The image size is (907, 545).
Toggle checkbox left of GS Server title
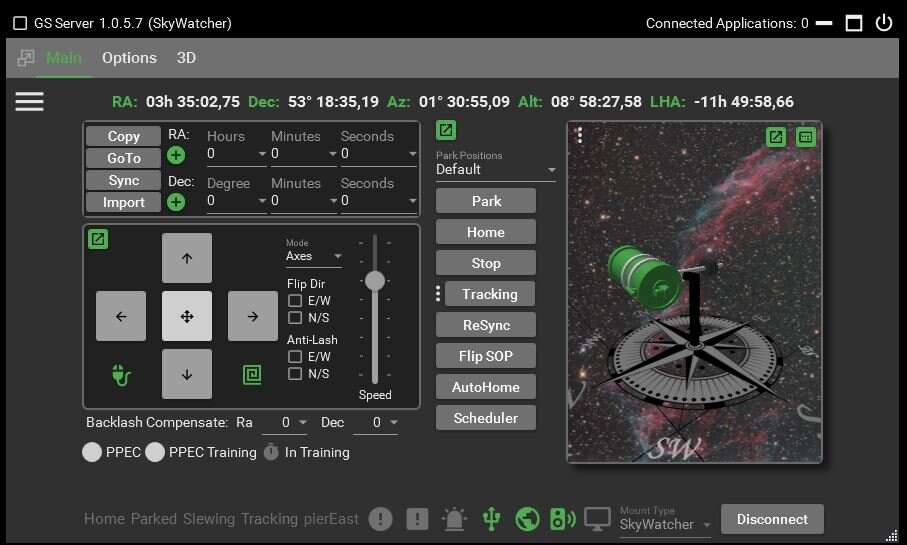pos(20,23)
